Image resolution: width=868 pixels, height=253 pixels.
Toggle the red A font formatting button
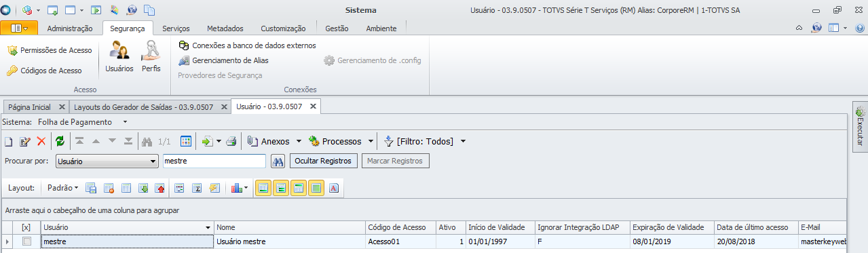[333, 188]
